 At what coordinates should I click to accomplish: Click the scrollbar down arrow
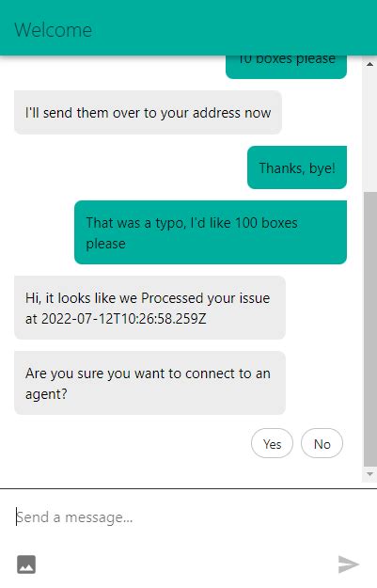369,474
